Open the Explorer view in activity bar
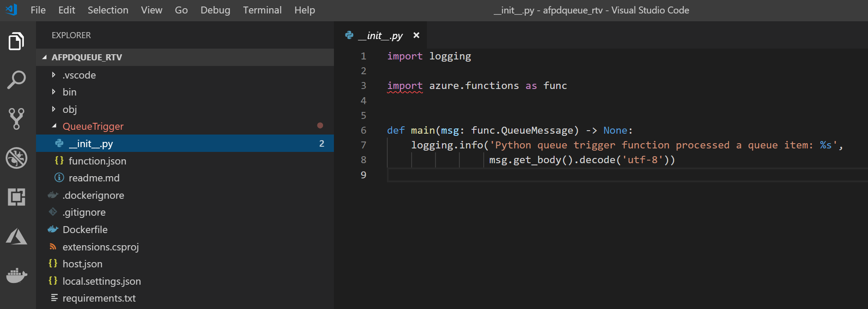868x309 pixels. click(x=17, y=41)
